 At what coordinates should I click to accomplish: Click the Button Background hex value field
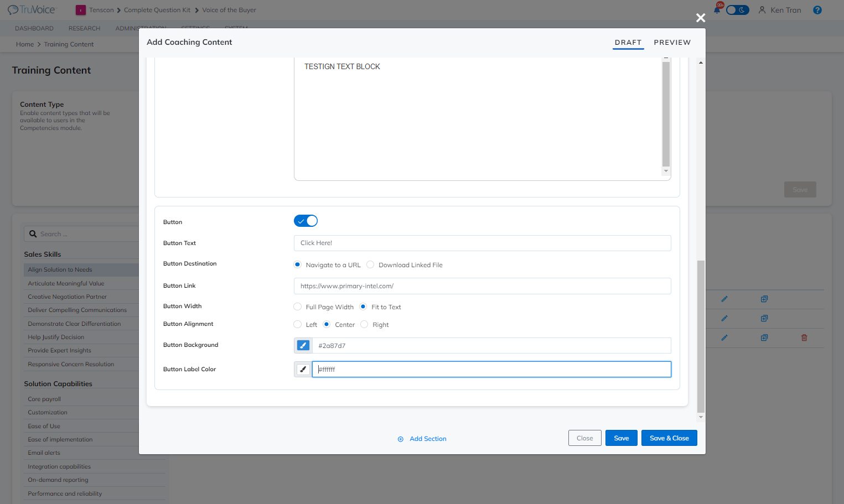point(491,346)
